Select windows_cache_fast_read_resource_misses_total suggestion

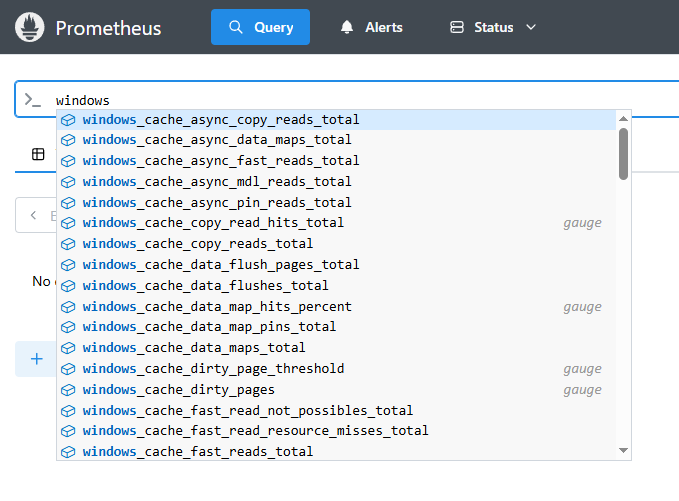[336, 430]
